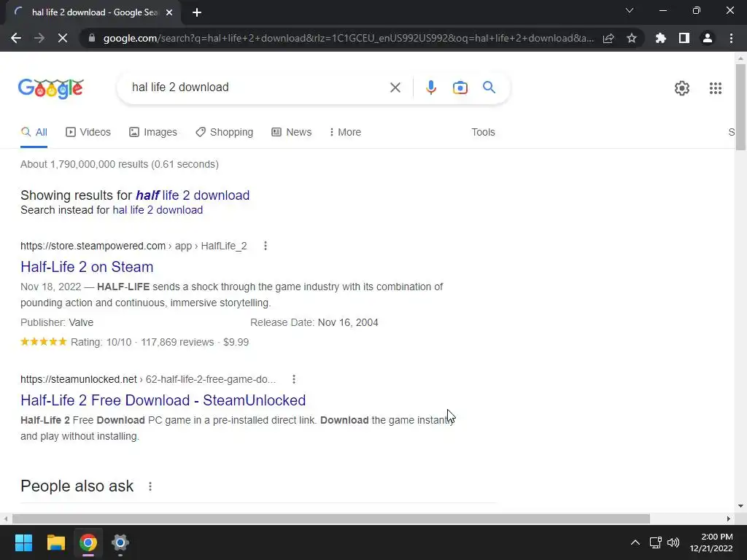Switch to Videos results tab
This screenshot has width=747, height=560.
[88, 133]
